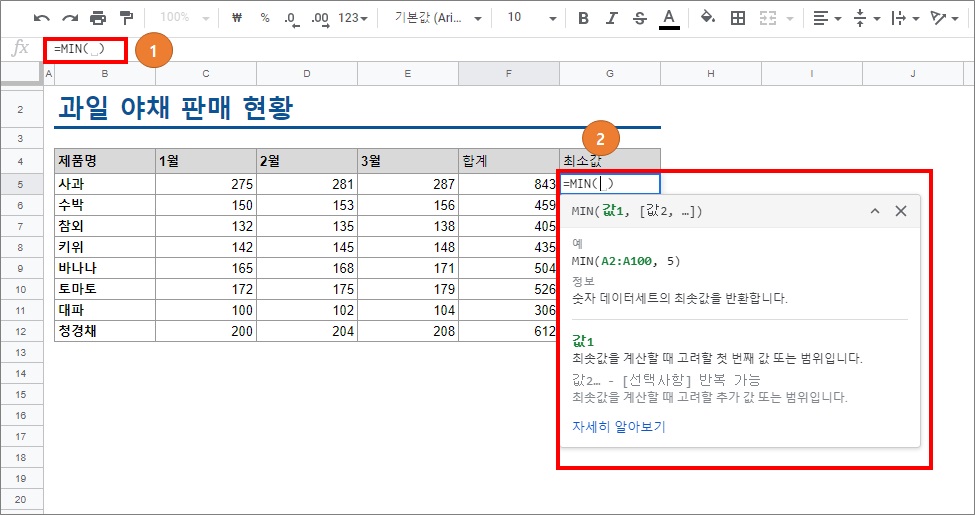Screen dimensions: 975x515
Task: Print the spreadsheet
Action: coord(98,18)
